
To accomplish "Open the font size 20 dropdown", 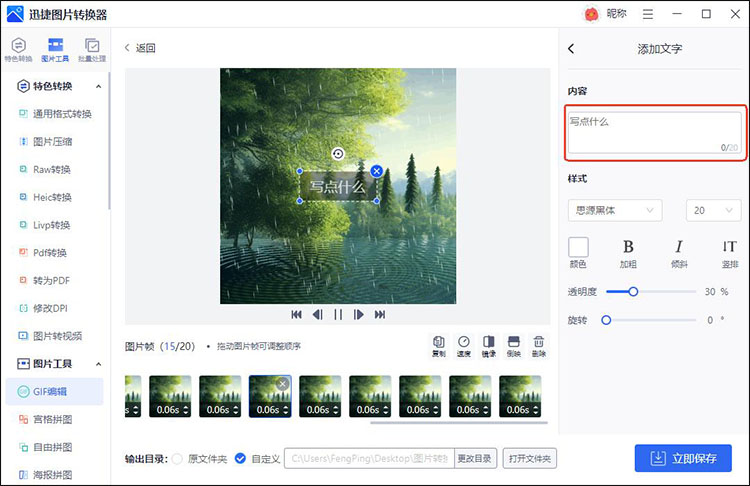I will (714, 210).
